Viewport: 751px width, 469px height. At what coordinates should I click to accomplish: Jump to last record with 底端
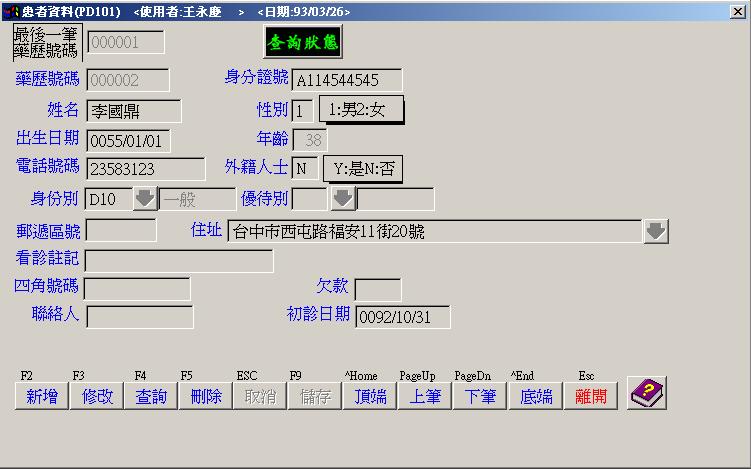point(536,396)
